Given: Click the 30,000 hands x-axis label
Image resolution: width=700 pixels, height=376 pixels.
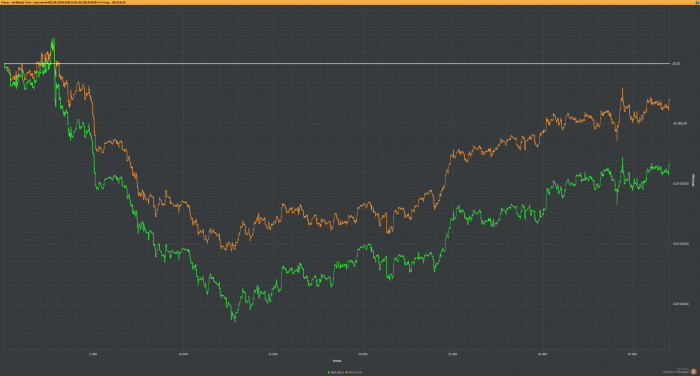Looking at the screenshot, I should [542, 354].
